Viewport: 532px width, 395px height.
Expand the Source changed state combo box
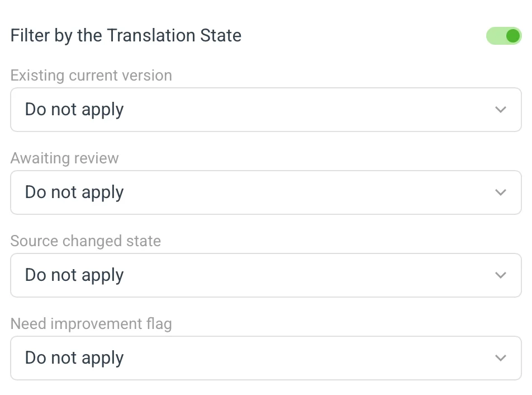[x=265, y=275]
